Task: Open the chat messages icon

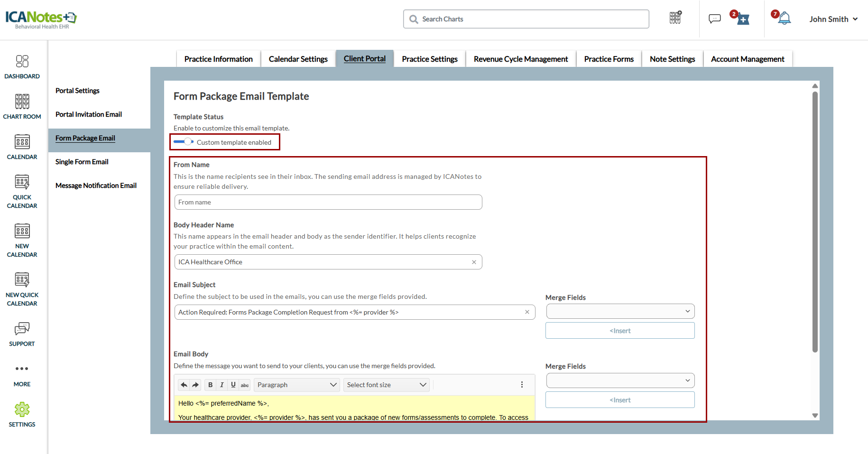Action: point(714,19)
